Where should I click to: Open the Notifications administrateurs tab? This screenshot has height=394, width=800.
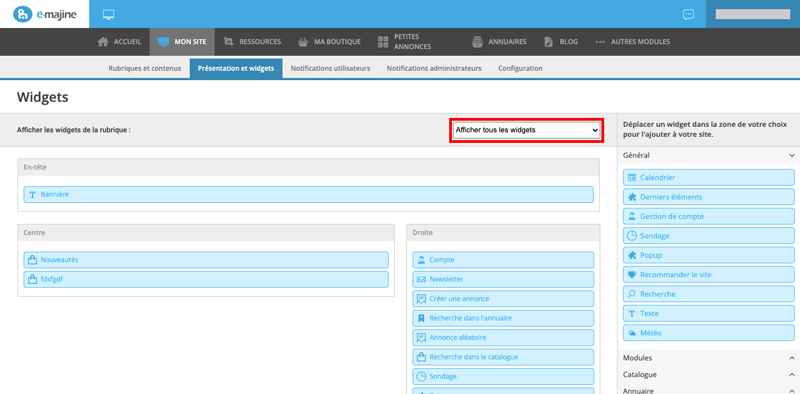[434, 68]
